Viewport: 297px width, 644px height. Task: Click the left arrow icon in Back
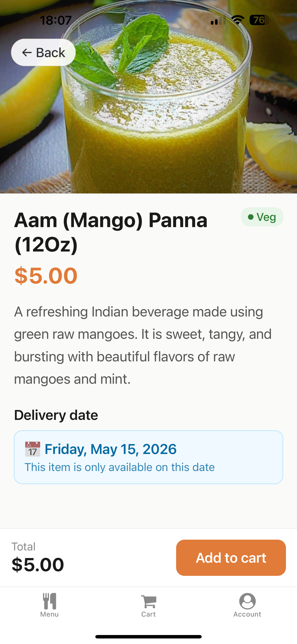[x=27, y=53]
